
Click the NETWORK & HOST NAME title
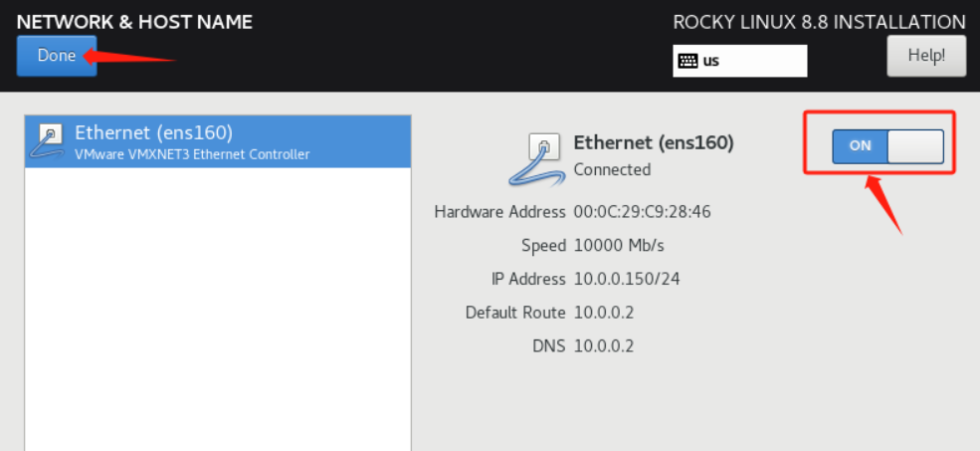[x=134, y=21]
